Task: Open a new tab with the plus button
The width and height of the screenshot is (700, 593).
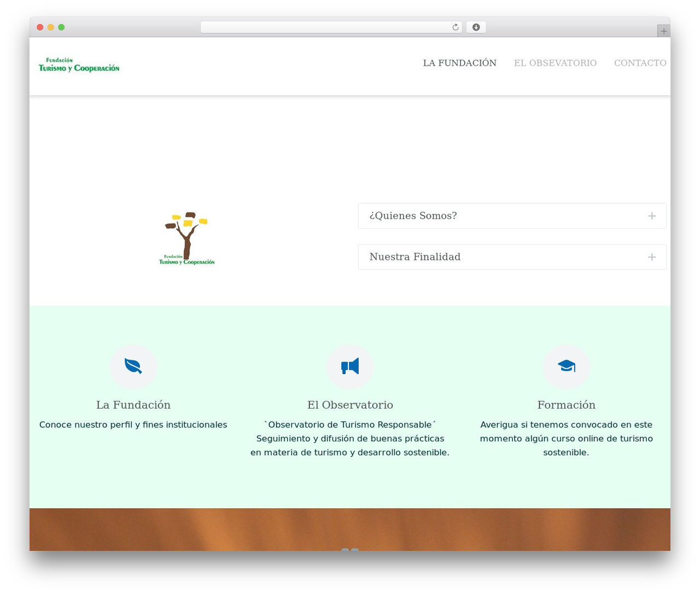Action: [663, 31]
